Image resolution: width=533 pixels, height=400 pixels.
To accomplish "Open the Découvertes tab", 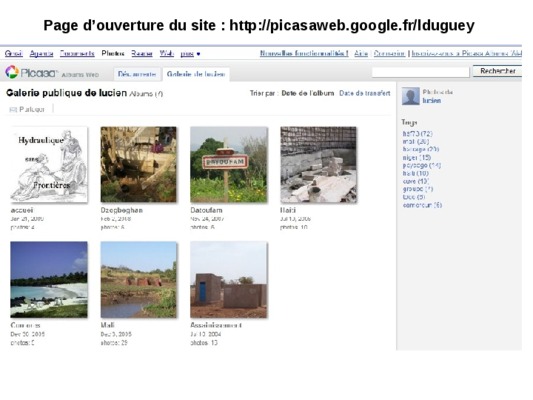I will 137,74.
